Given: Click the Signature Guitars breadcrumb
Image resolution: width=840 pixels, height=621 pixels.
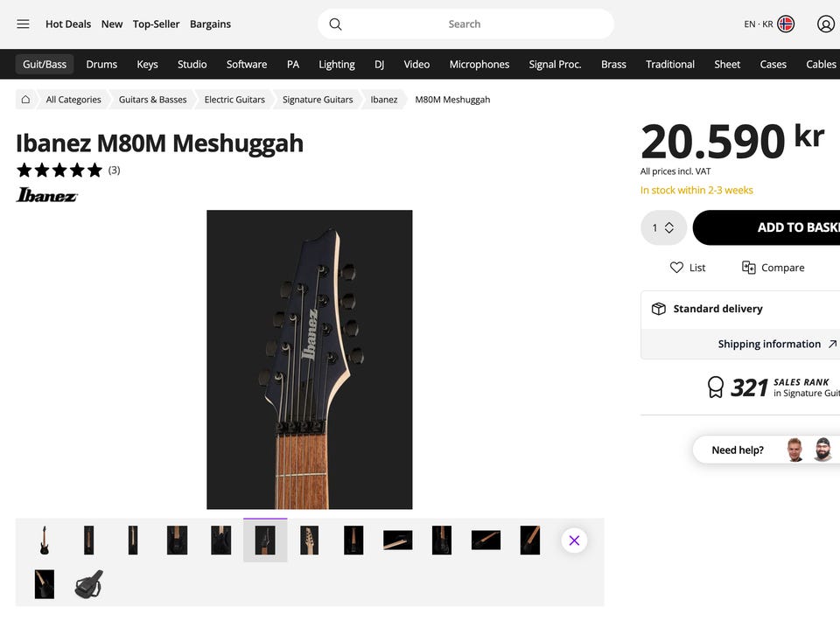Looking at the screenshot, I should pos(318,100).
